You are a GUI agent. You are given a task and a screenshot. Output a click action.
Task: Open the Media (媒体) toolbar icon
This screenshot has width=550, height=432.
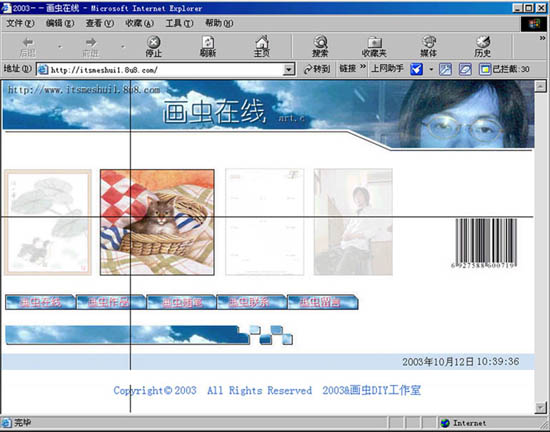(x=428, y=46)
